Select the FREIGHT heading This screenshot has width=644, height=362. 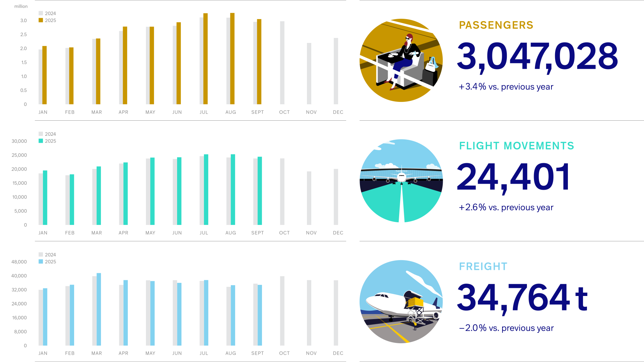pos(483,266)
